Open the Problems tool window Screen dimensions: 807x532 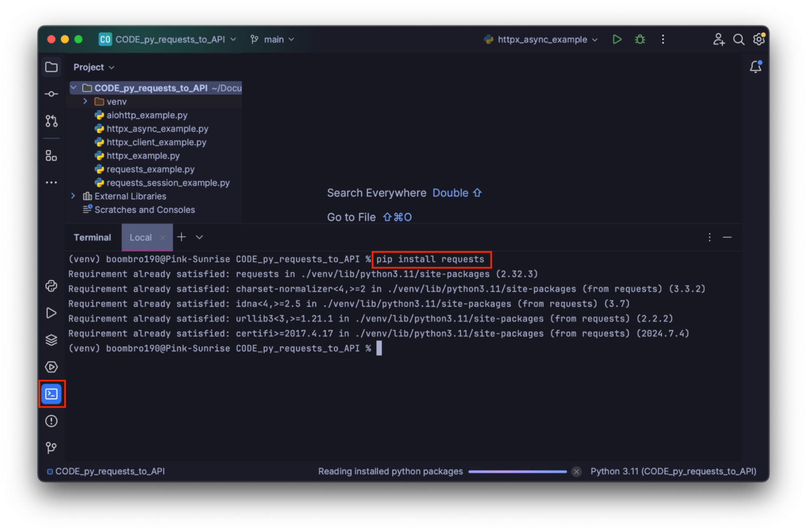51,421
